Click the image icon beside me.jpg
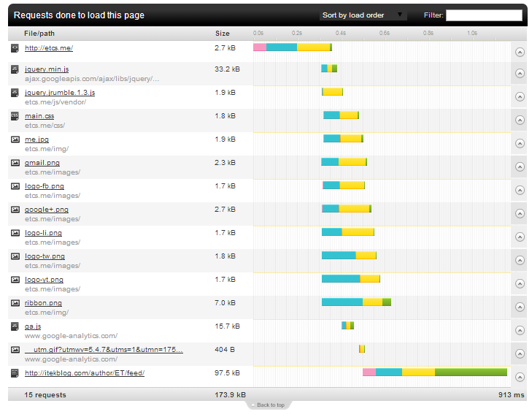532x417 pixels. [x=15, y=139]
